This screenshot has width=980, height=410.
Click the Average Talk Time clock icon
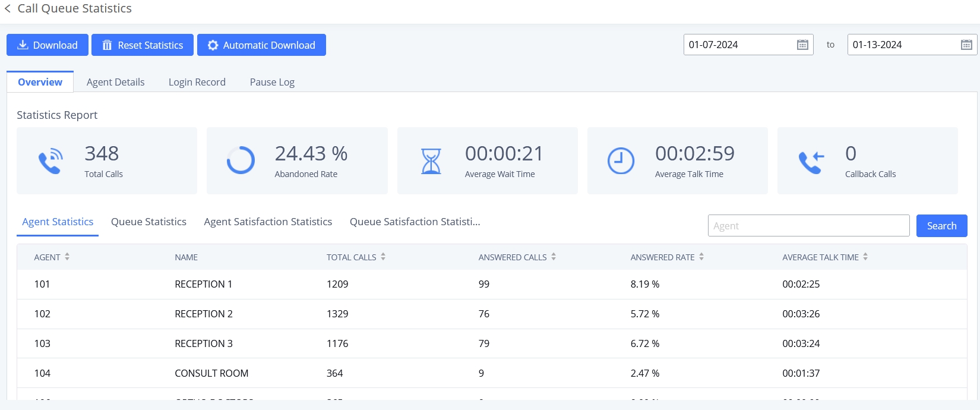click(x=621, y=161)
